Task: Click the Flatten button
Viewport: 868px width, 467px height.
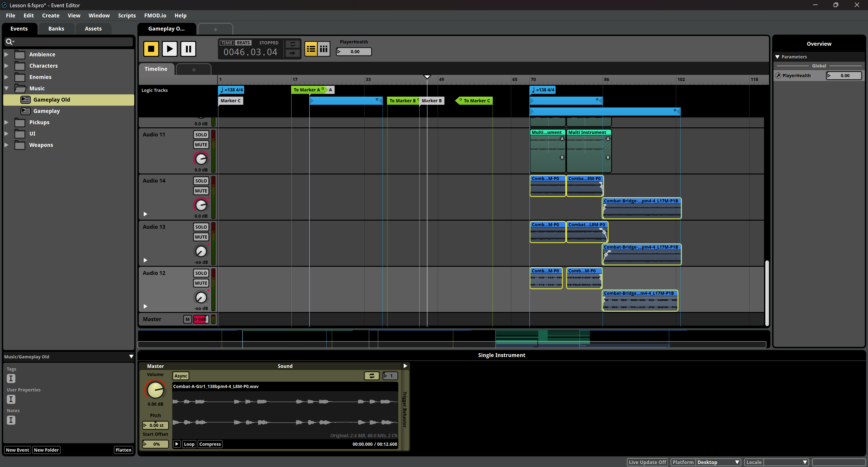Action: [x=123, y=450]
